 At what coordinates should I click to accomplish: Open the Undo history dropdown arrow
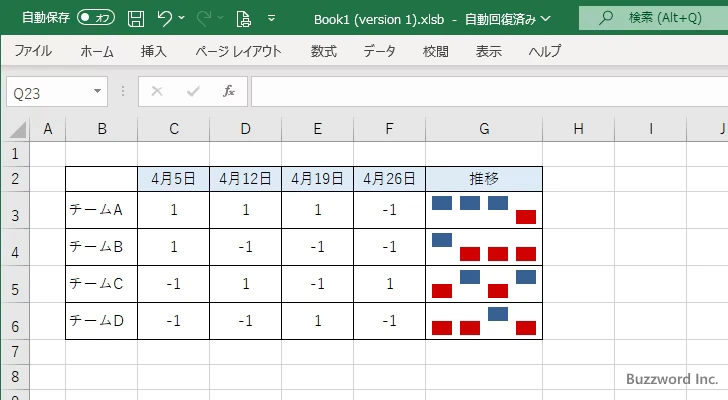[x=182, y=18]
